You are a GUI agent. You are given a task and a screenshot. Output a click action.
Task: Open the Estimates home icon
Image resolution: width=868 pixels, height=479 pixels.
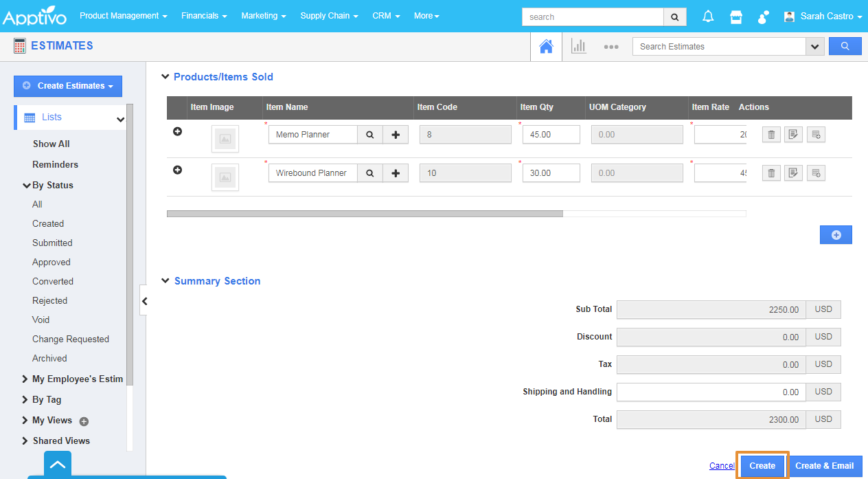pos(546,47)
